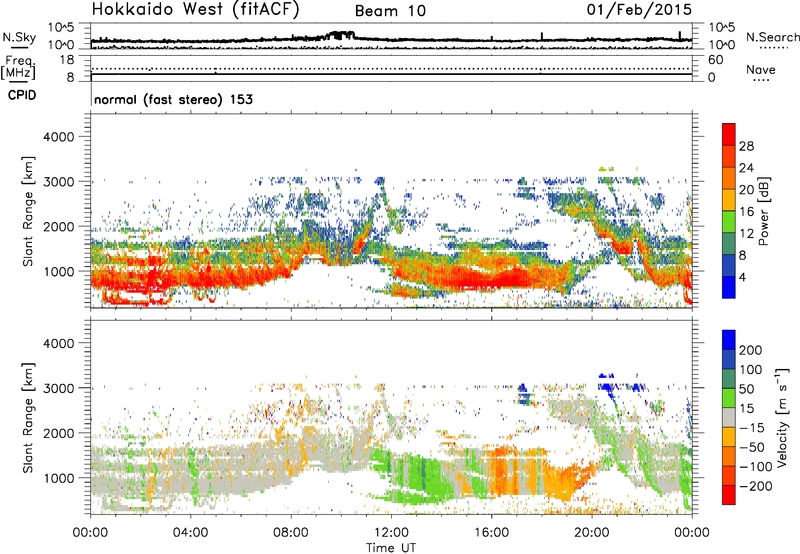Click the 'Freq. [MHz]' label
The image size is (800, 554).
18,68
